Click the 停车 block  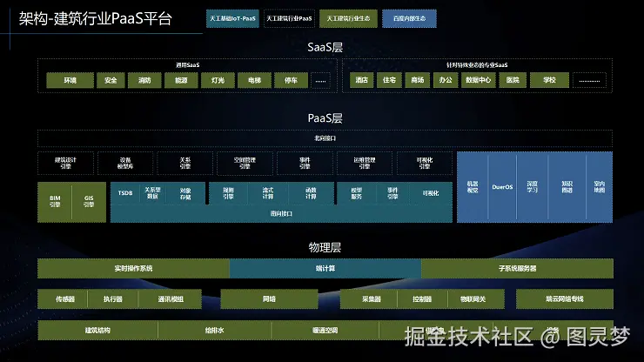(291, 80)
